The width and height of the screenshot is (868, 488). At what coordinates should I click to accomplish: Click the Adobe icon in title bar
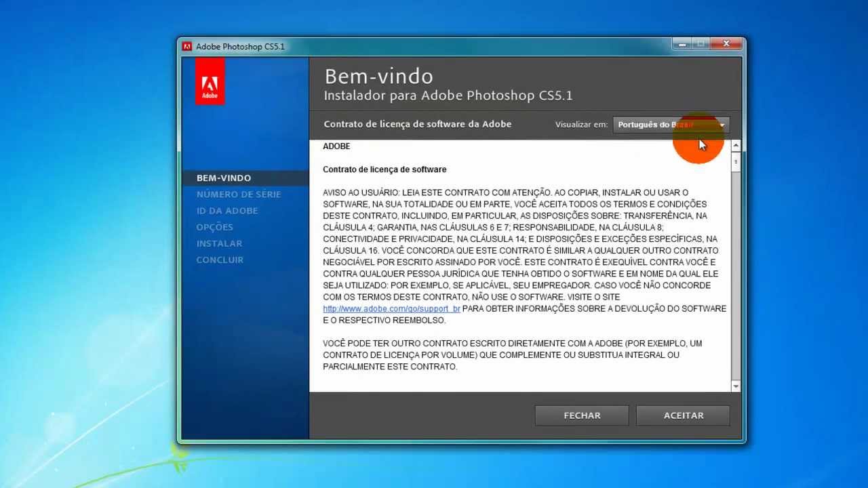[x=187, y=46]
